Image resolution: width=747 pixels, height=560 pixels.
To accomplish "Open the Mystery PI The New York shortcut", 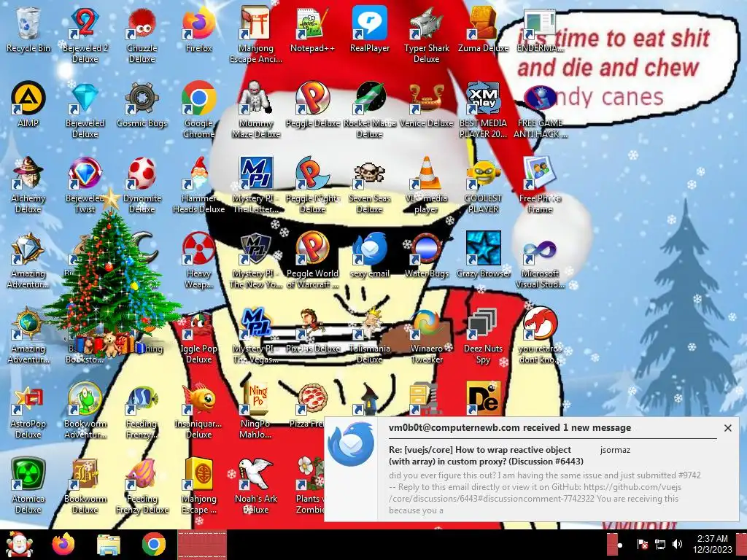I will 256,260.
